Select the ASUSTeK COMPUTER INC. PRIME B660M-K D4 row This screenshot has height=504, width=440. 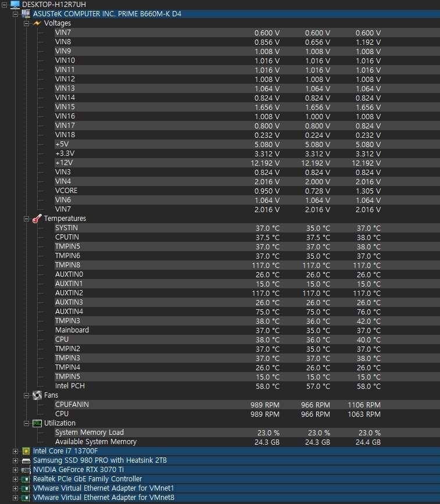pos(236,14)
